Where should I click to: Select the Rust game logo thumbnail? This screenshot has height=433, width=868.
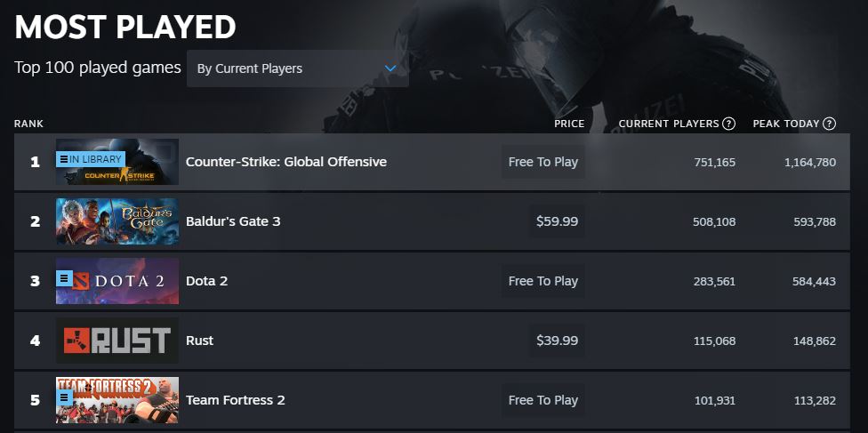pos(117,341)
